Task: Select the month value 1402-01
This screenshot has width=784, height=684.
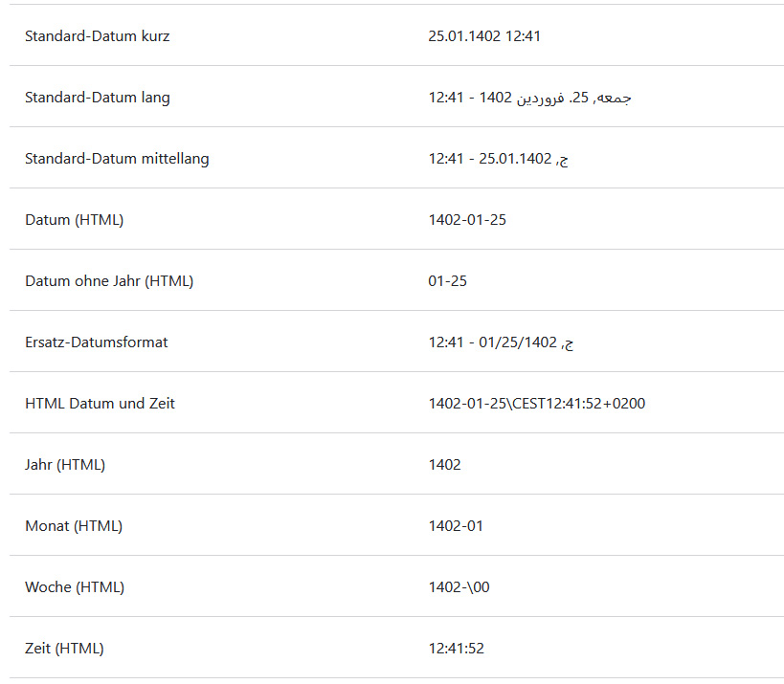Action: coord(456,526)
